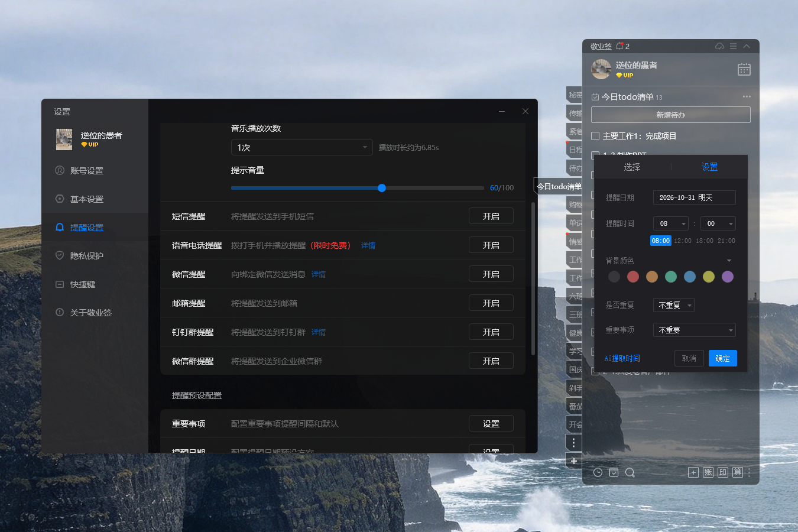Open the 账 ledger icon
The image size is (798, 532).
708,472
